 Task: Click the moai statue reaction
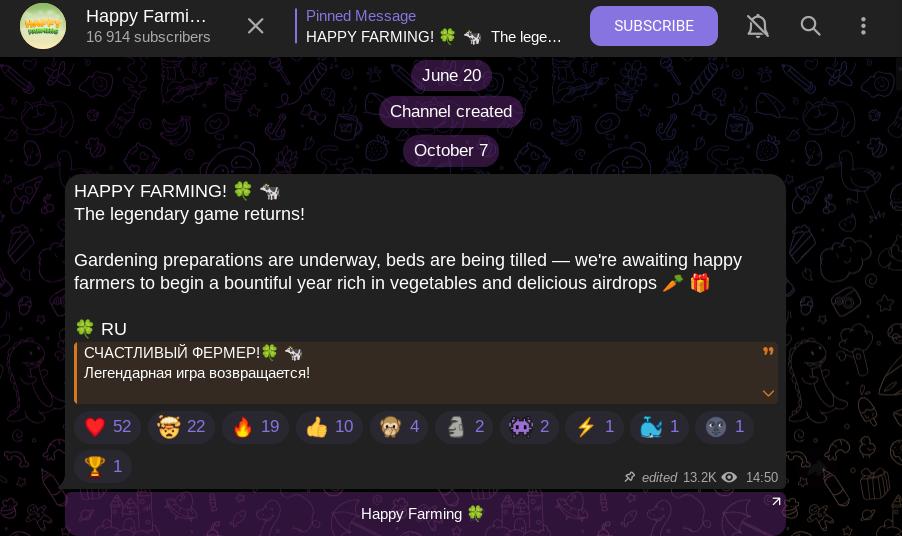(464, 427)
